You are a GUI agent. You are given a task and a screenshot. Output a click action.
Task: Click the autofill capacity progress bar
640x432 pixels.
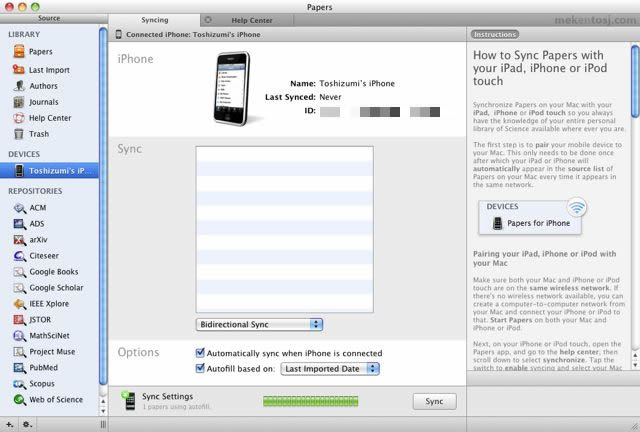(311, 401)
